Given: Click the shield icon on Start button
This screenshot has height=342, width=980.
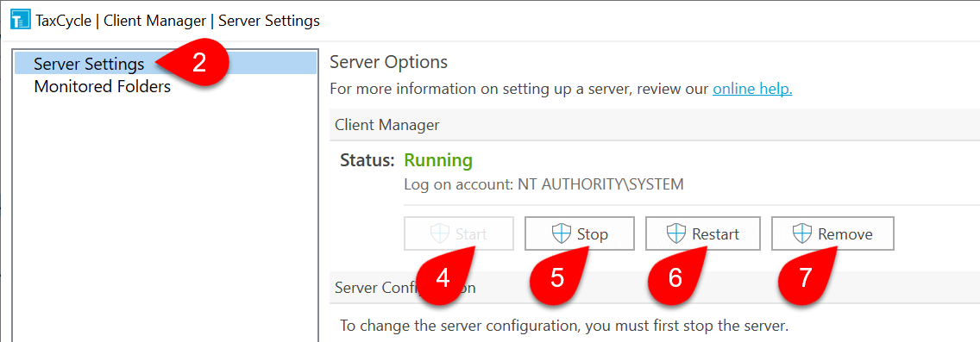Looking at the screenshot, I should (x=440, y=234).
